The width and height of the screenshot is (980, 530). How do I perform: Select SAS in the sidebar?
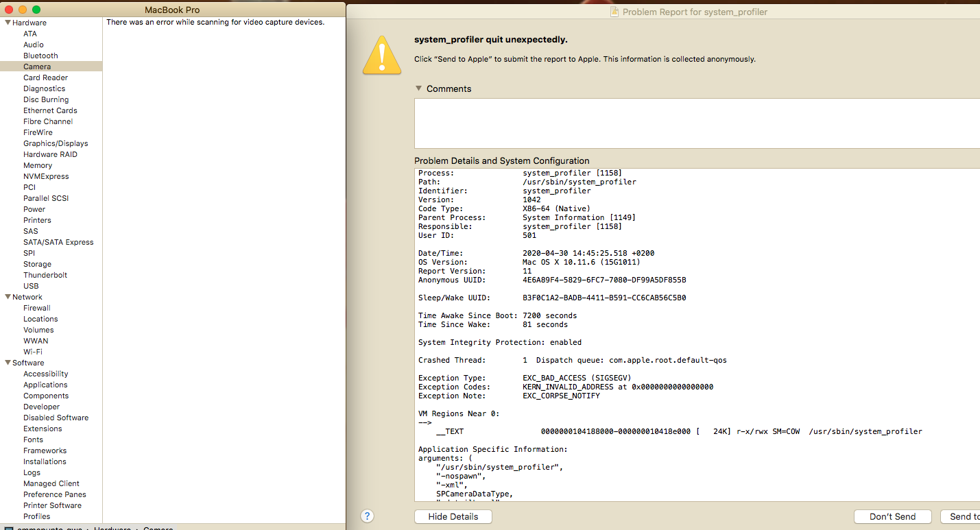31,231
